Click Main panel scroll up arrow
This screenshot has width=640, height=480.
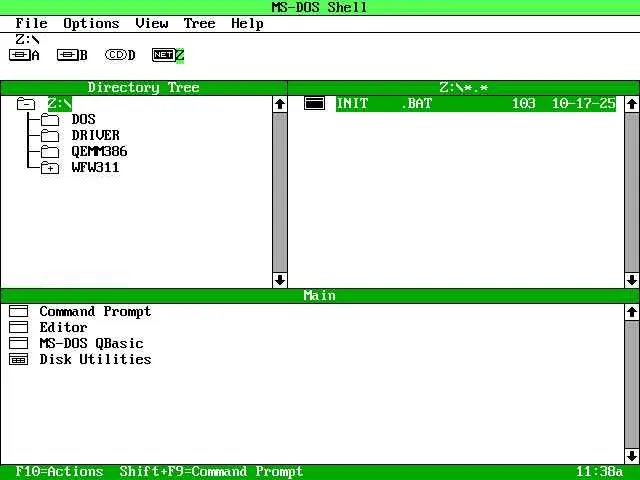point(632,312)
